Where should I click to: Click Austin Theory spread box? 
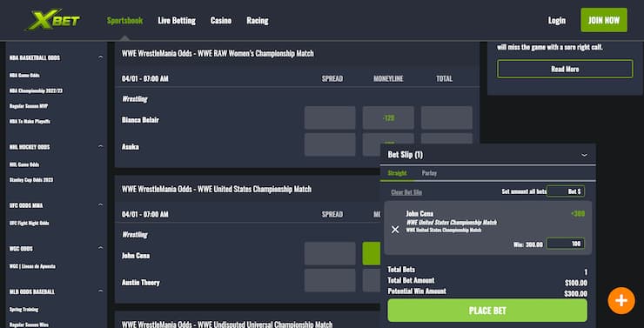pyautogui.click(x=330, y=280)
